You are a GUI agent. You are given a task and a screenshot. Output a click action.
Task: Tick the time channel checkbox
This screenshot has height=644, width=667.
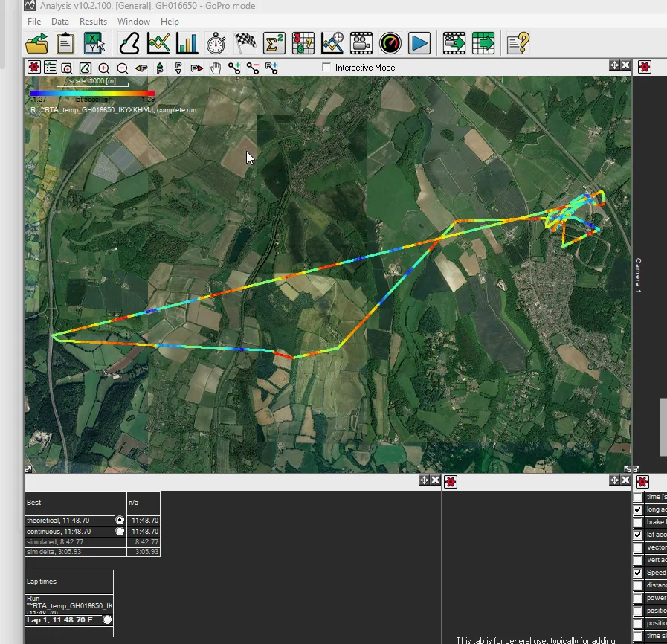click(x=638, y=498)
